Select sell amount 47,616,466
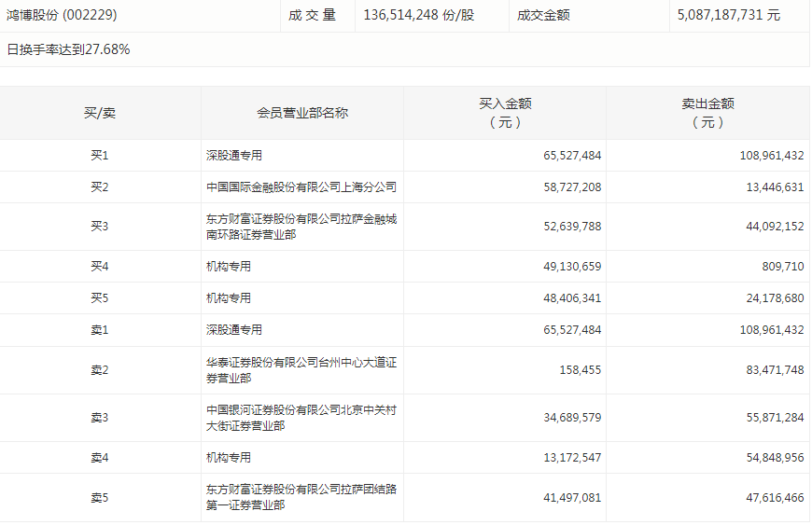The image size is (812, 525). pyautogui.click(x=775, y=498)
